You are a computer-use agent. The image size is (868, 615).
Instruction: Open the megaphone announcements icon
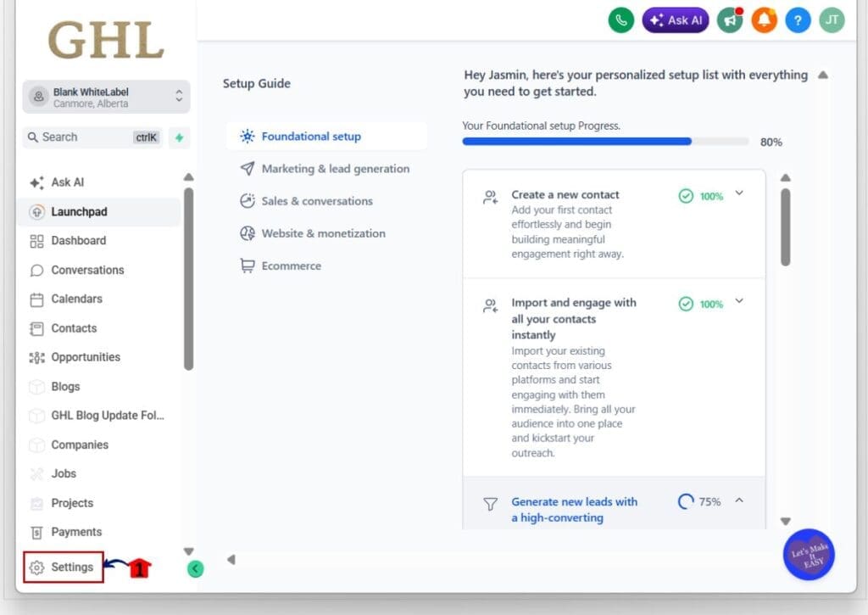[x=730, y=20]
